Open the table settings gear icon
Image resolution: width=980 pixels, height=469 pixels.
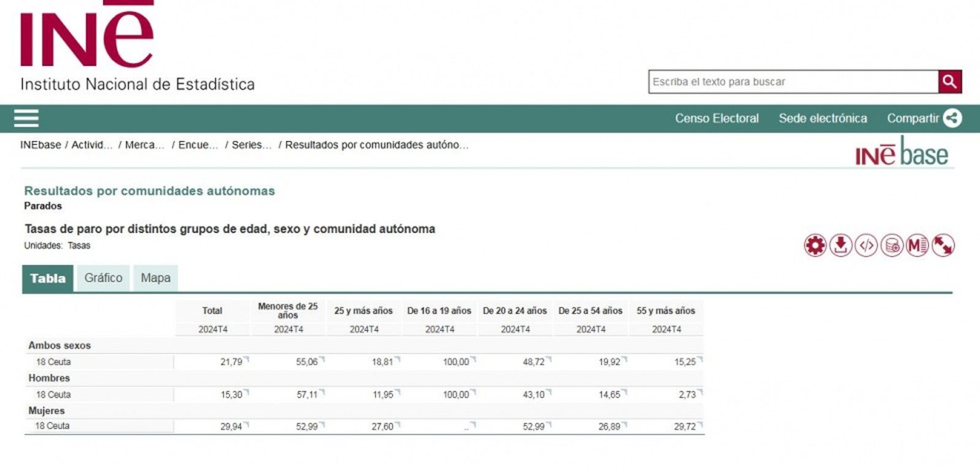815,246
